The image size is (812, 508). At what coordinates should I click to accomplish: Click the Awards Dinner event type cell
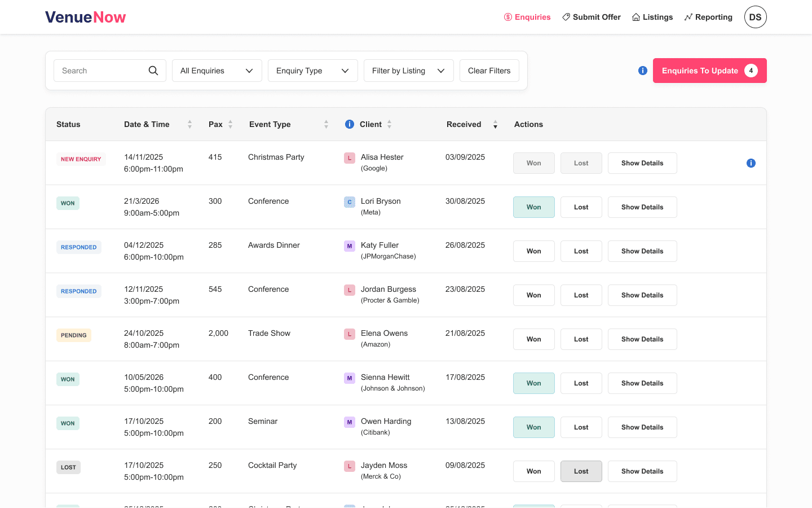click(274, 245)
